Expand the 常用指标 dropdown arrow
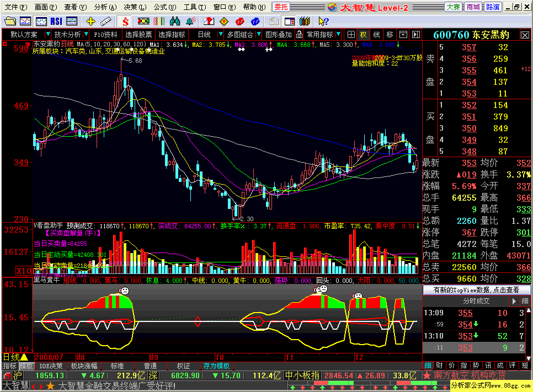The height and width of the screenshot is (392, 533). (338, 34)
